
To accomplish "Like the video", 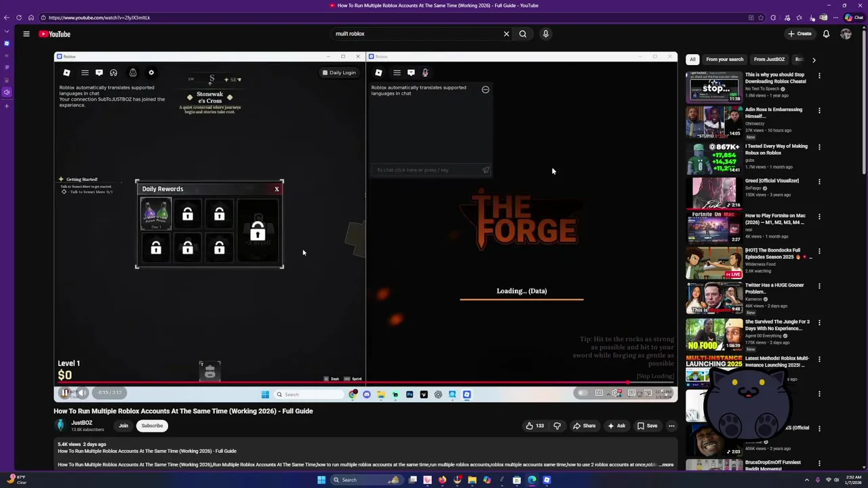I will pyautogui.click(x=535, y=426).
